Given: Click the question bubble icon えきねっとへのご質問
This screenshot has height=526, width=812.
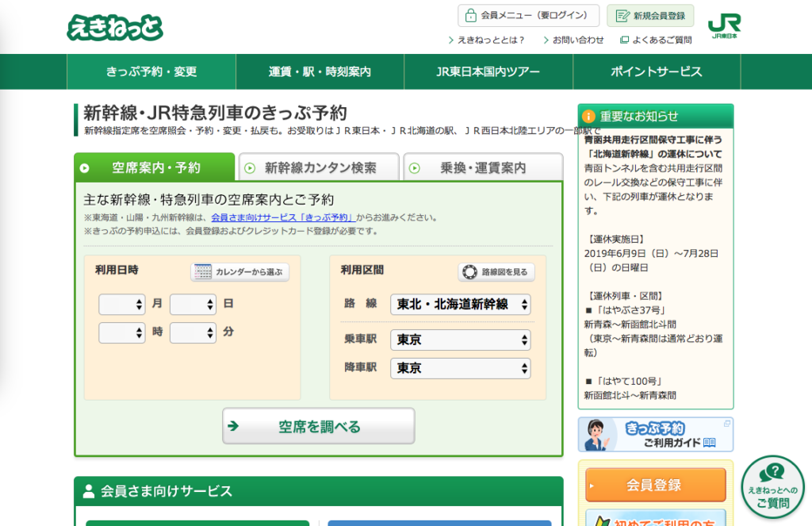Looking at the screenshot, I should pyautogui.click(x=772, y=472).
